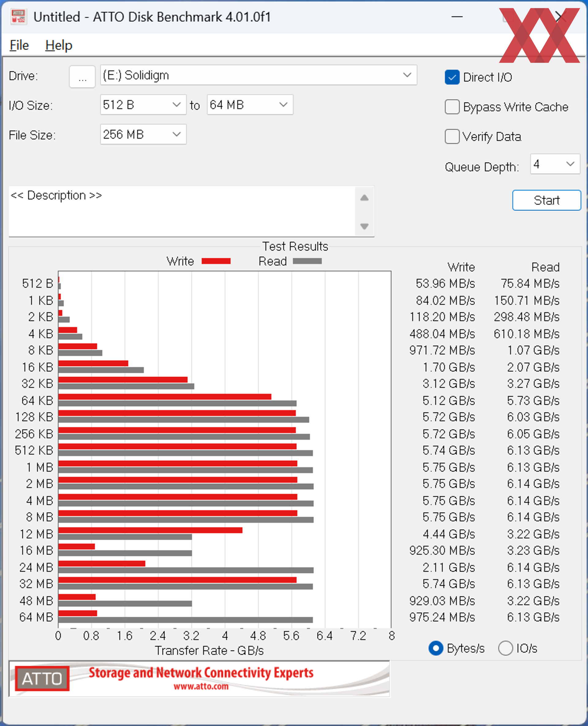Click the 512 B row label
Screen dimensions: 588x726
(x=38, y=283)
